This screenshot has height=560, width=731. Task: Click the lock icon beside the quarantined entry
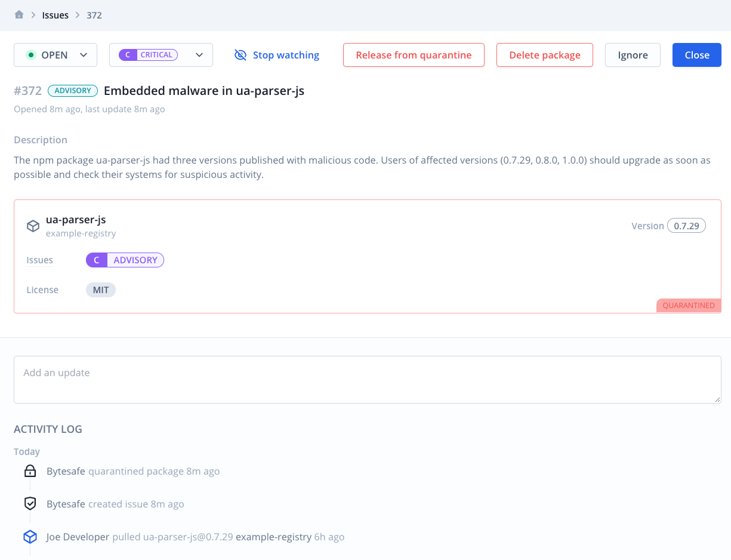(x=30, y=470)
